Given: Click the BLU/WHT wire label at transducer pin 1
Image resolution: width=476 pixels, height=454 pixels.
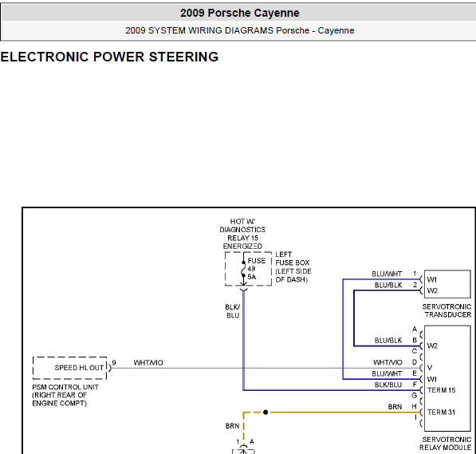Looking at the screenshot, I should pos(387,274).
